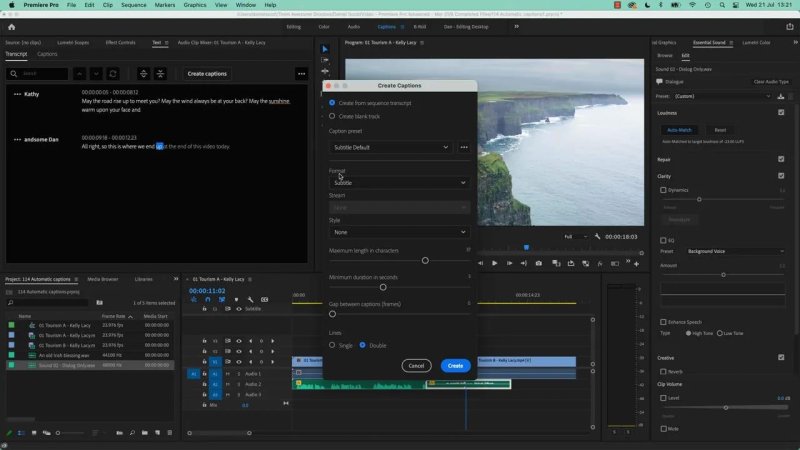Open Essential Sound Preset (Custom) dropdown

(722, 96)
